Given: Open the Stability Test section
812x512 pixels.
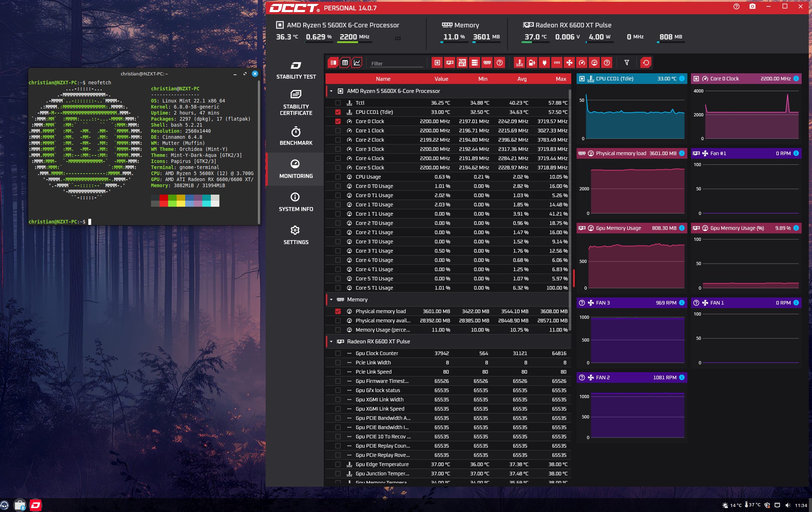Looking at the screenshot, I should 296,70.
